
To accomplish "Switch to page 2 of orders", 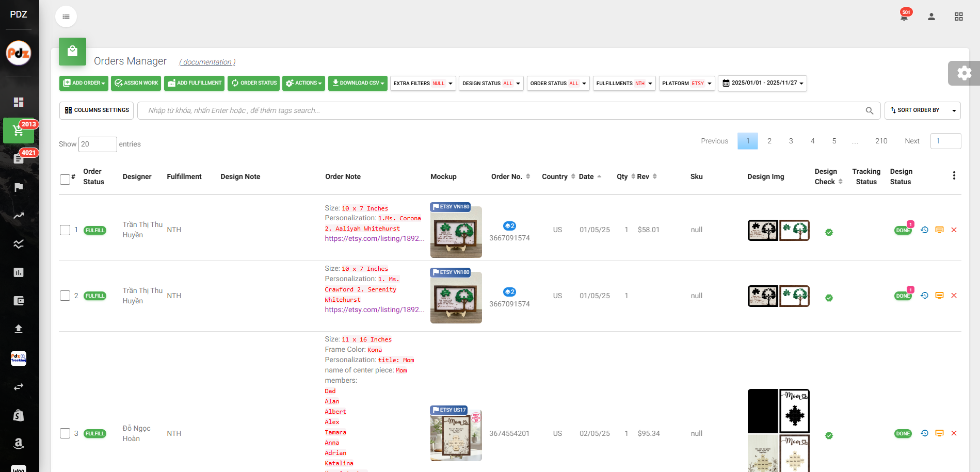I will (x=769, y=140).
